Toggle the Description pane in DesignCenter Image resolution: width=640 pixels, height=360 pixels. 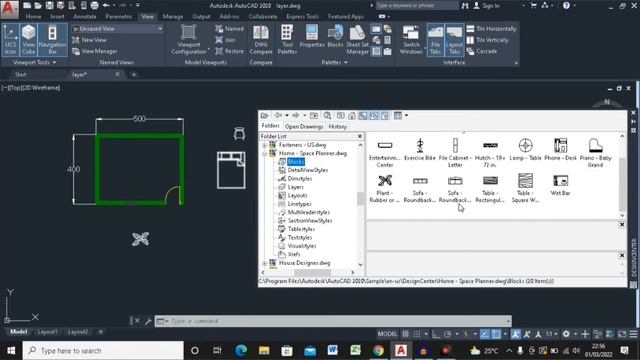(385, 116)
